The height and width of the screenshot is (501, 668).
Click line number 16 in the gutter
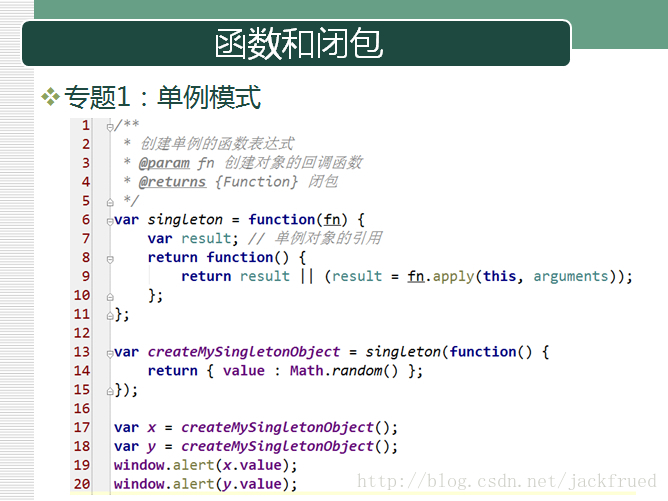[82, 408]
